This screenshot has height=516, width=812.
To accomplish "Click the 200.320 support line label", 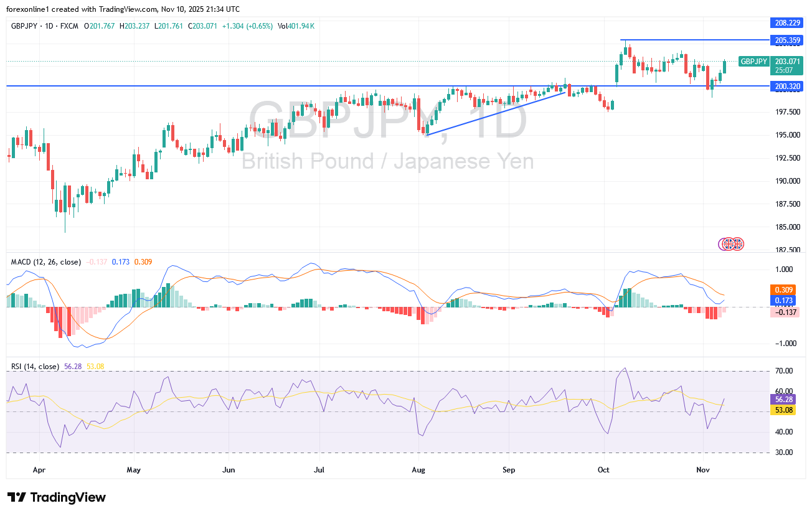I will pos(788,87).
